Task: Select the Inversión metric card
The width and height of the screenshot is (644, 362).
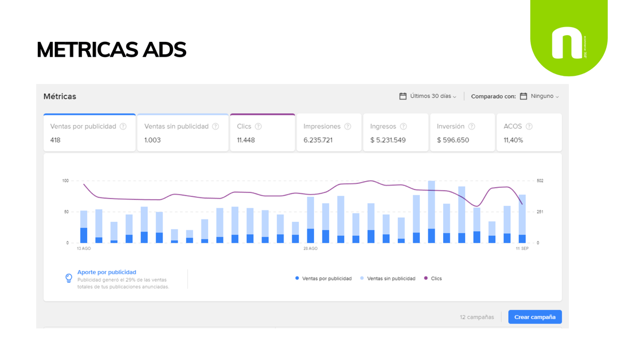Action: pos(462,132)
